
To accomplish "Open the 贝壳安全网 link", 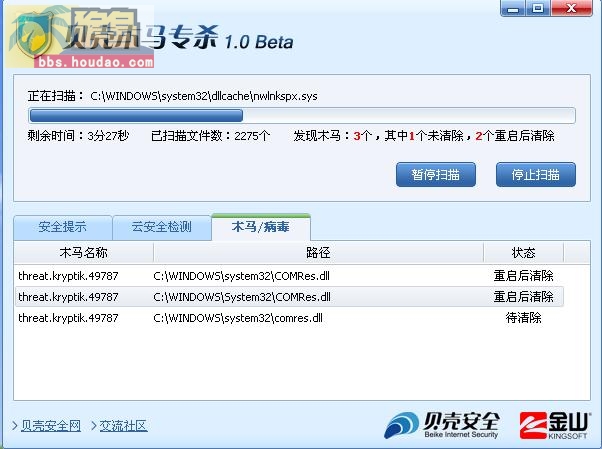I will 51,426.
